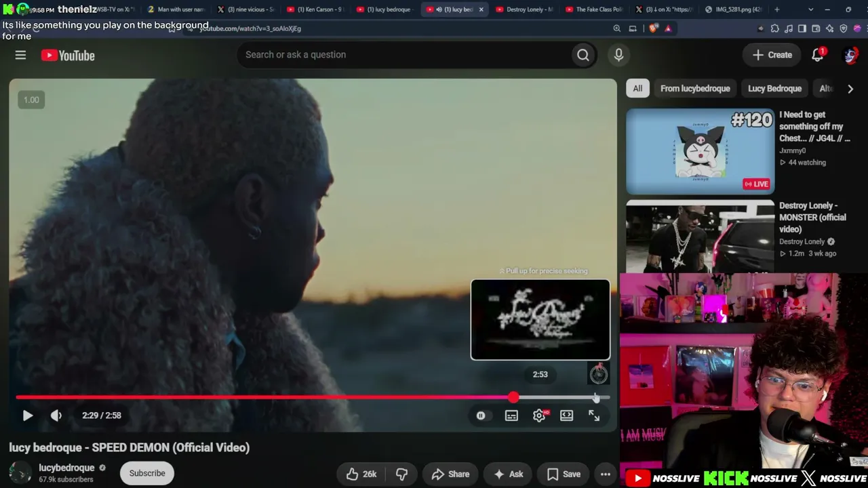The height and width of the screenshot is (488, 868).
Task: Open the media control music note icon
Action: (789, 28)
